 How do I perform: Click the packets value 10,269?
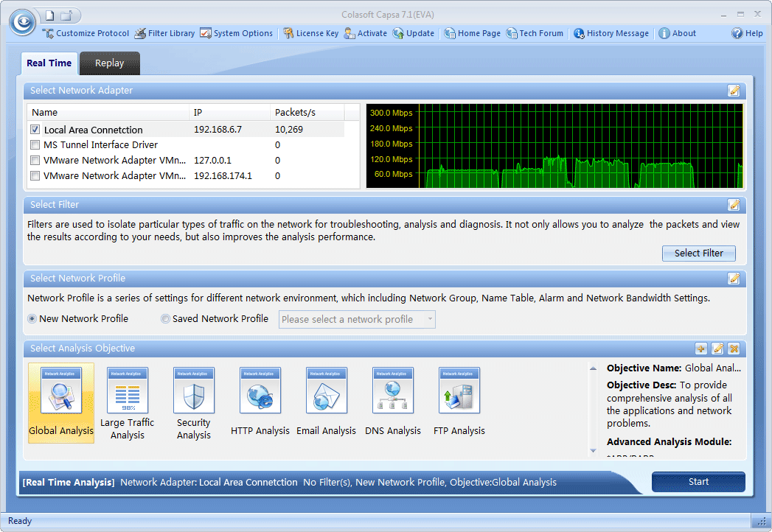(x=289, y=130)
